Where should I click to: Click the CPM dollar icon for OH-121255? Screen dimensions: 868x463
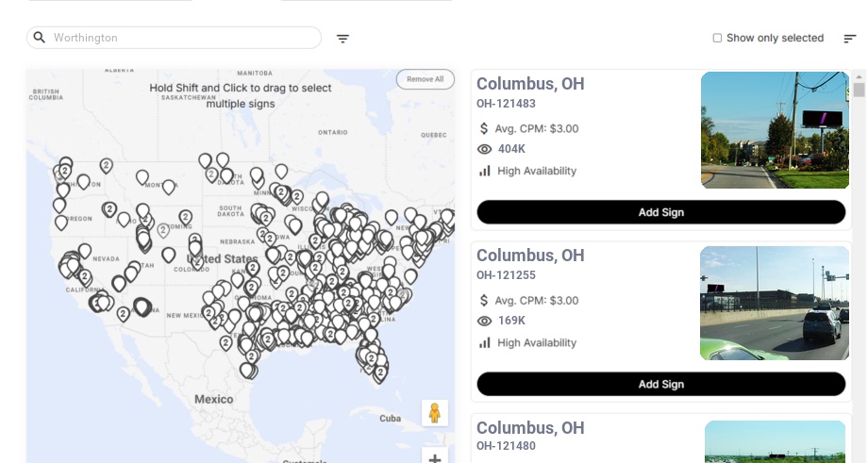[x=485, y=301]
